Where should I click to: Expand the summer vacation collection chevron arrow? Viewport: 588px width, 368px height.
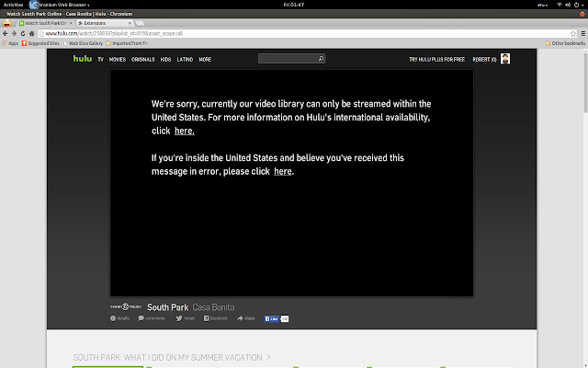click(x=268, y=357)
